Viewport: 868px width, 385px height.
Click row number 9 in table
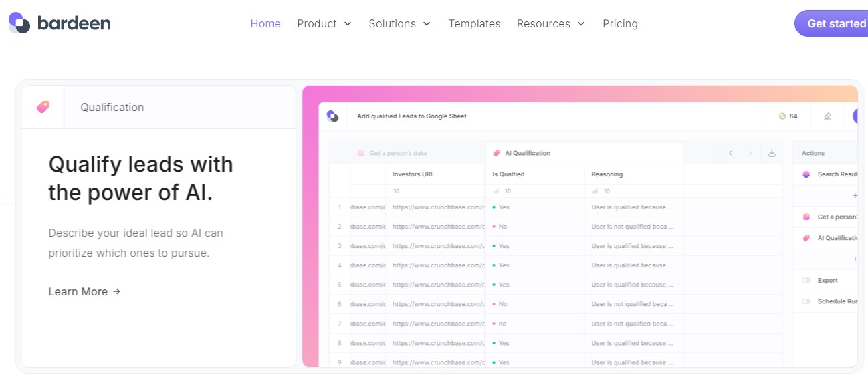(340, 362)
